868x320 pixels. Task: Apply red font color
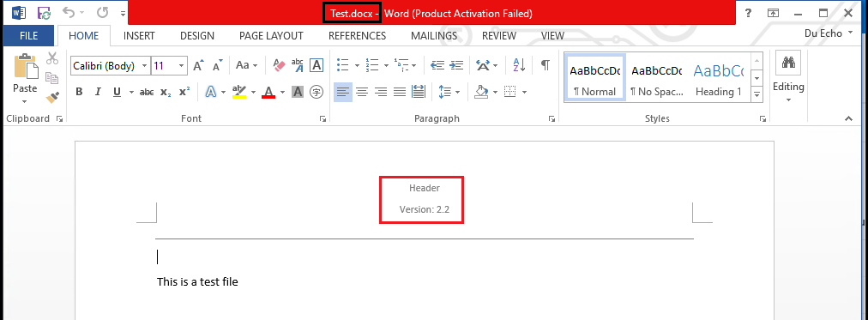coord(268,92)
